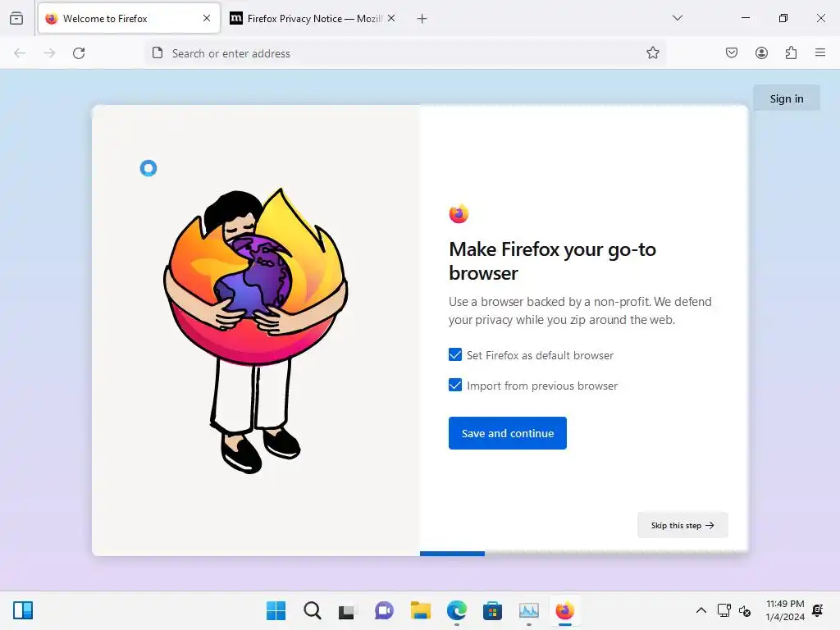
Task: Focus the Search or enter address field
Action: (404, 53)
